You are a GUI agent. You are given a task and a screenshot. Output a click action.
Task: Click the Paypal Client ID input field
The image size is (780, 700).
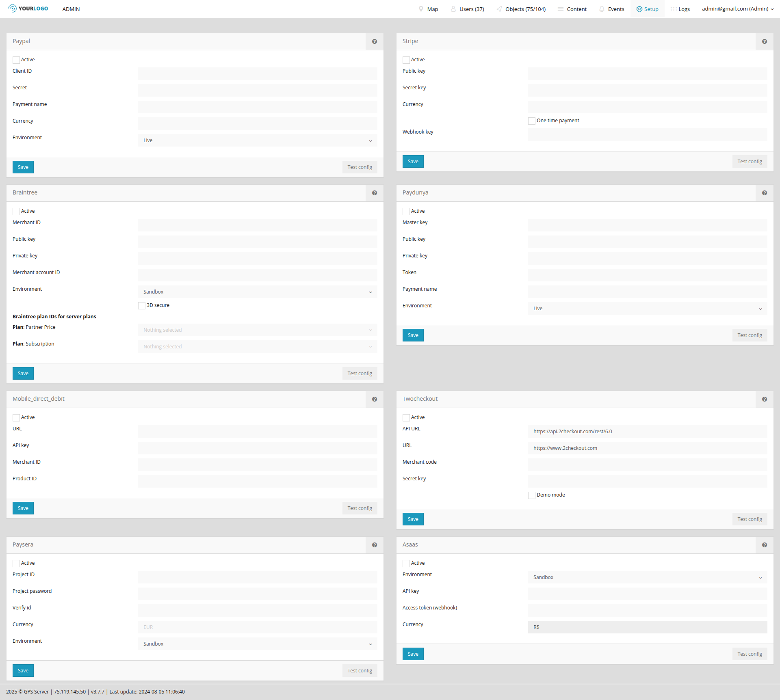click(x=258, y=74)
